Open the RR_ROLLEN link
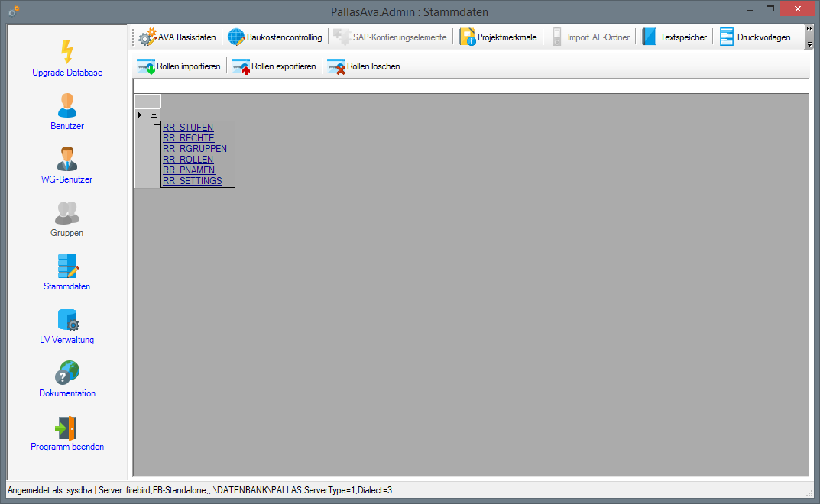This screenshot has height=504, width=820. point(188,160)
